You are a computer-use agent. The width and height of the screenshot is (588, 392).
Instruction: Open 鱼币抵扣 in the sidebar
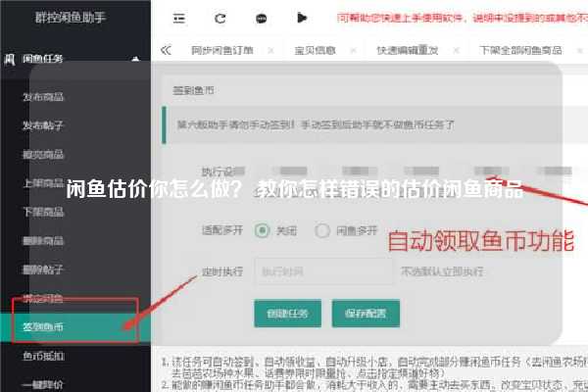pyautogui.click(x=43, y=356)
